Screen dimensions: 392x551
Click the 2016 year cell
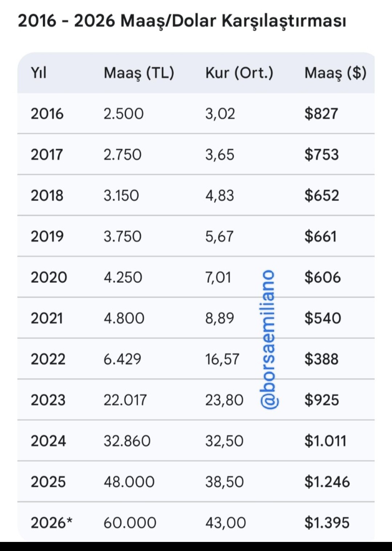(x=47, y=114)
